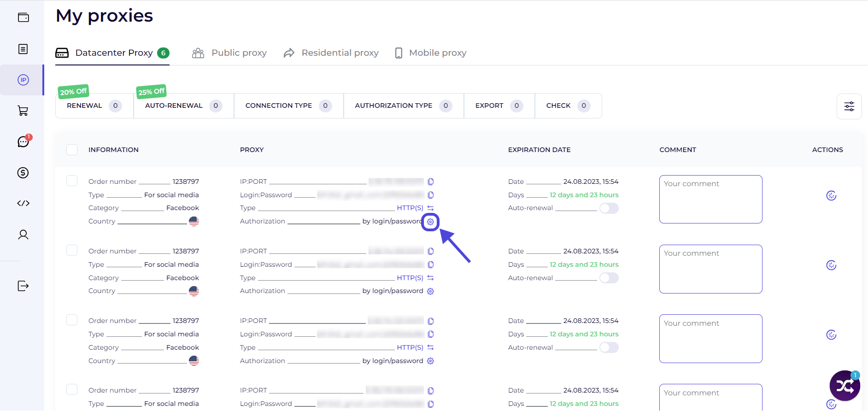
Task: Open the floating shuffle widget button
Action: 845,386
